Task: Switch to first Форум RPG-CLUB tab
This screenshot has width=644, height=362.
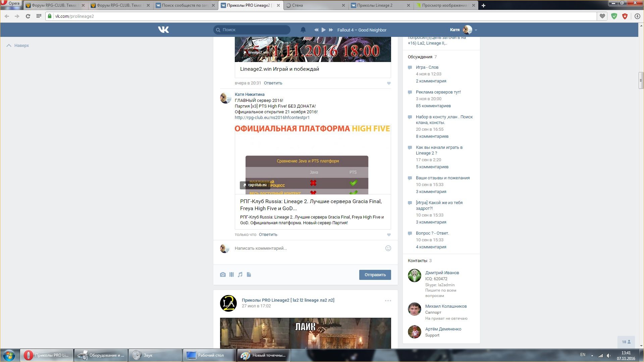Action: pos(55,5)
